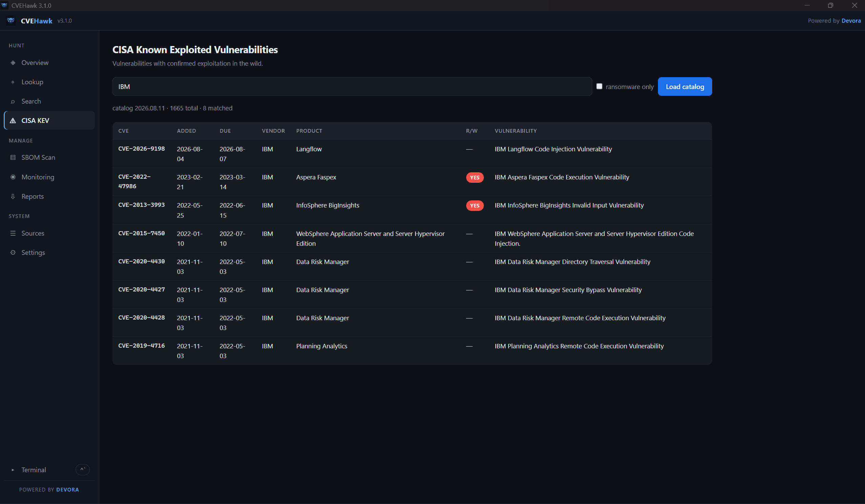Viewport: 865px width, 504px height.
Task: Click the Settings gear icon
Action: (x=13, y=253)
